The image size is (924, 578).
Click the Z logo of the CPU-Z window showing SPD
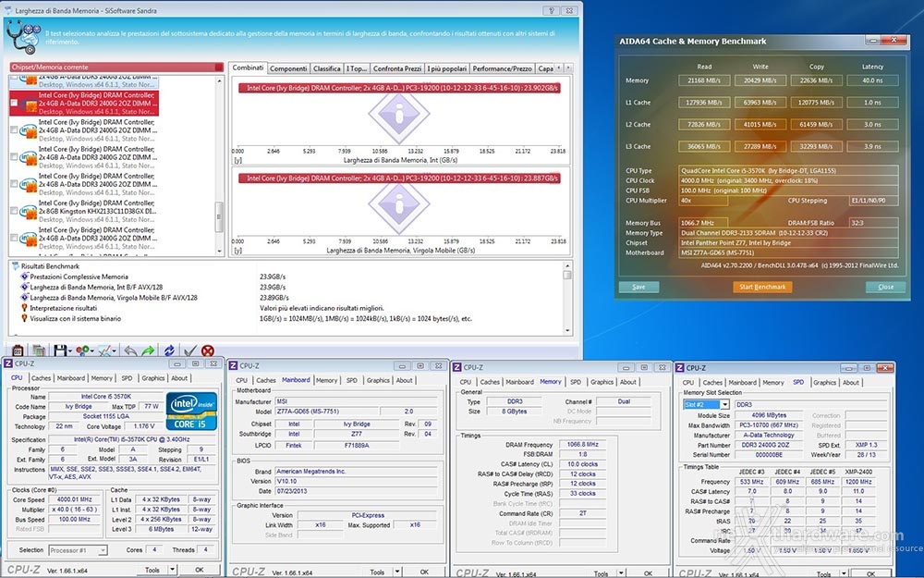coord(680,367)
